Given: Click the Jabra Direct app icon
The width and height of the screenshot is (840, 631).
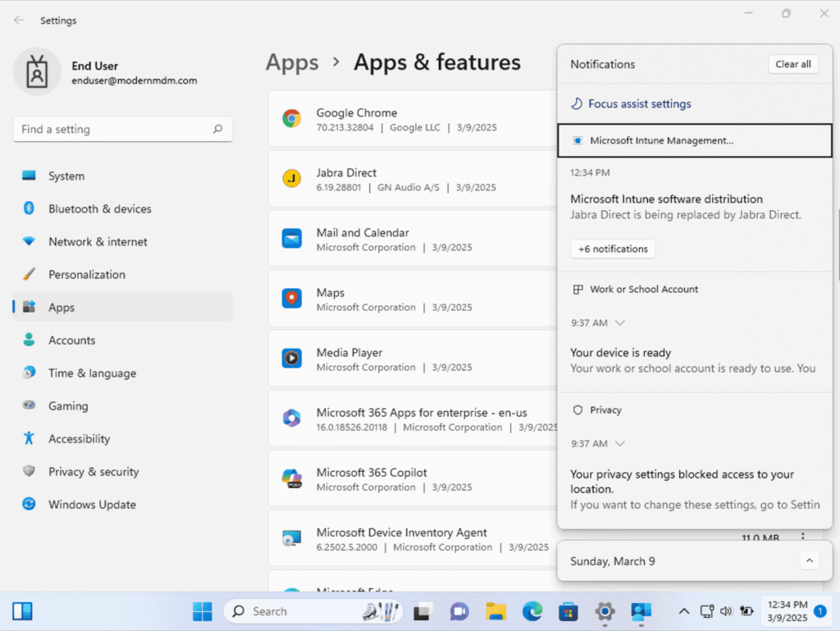Looking at the screenshot, I should 291,179.
